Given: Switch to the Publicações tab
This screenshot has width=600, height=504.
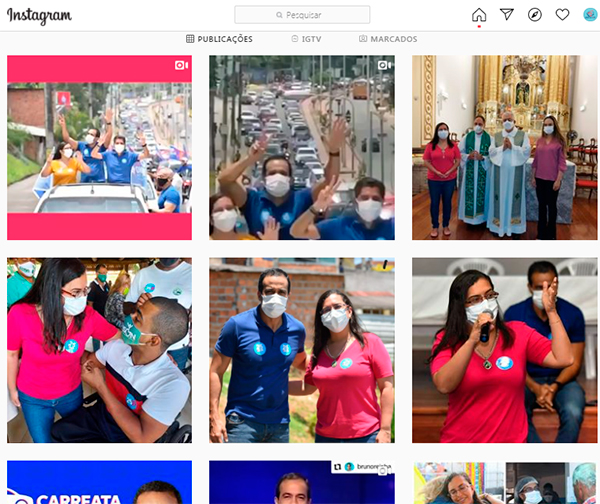Looking at the screenshot, I should (220, 39).
